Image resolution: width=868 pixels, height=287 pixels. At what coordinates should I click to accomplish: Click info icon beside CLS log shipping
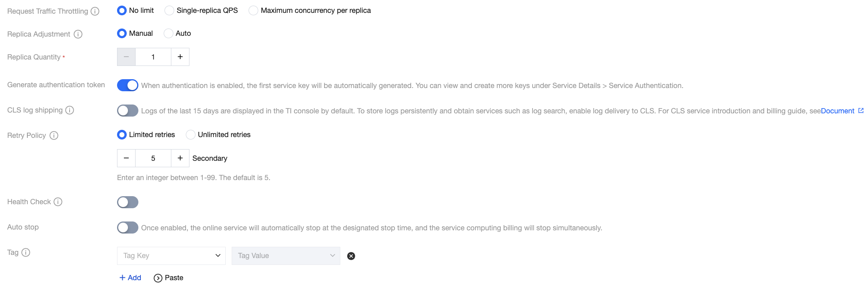click(70, 110)
